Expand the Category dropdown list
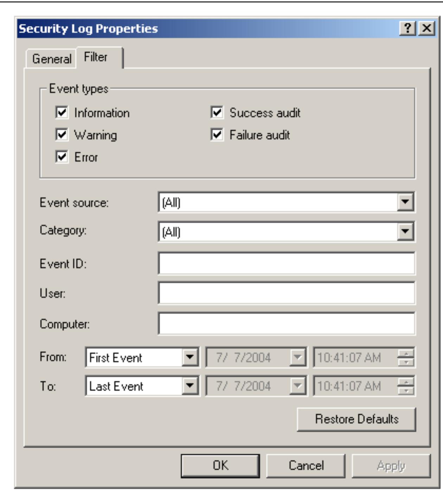Viewport: 443px width, 504px height. tap(405, 231)
